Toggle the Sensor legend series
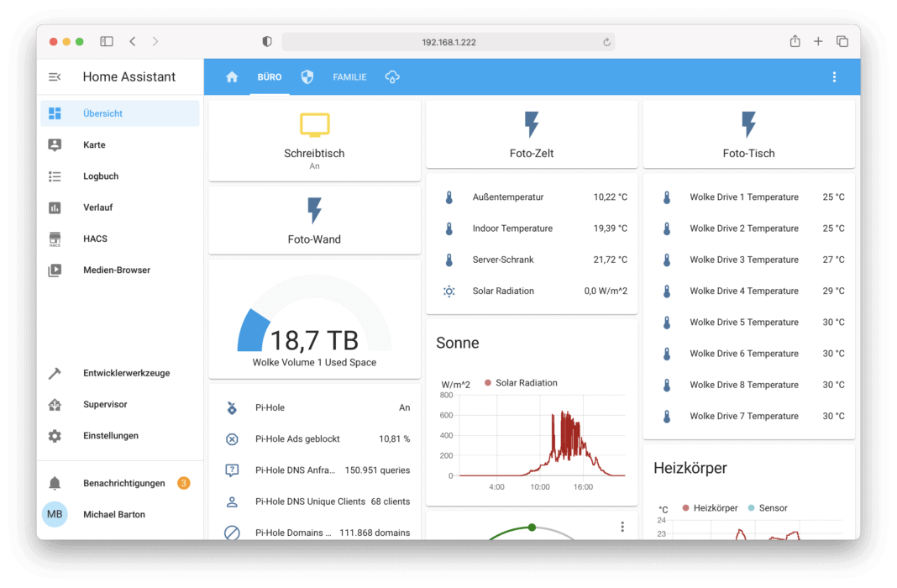897x588 pixels. [x=768, y=508]
